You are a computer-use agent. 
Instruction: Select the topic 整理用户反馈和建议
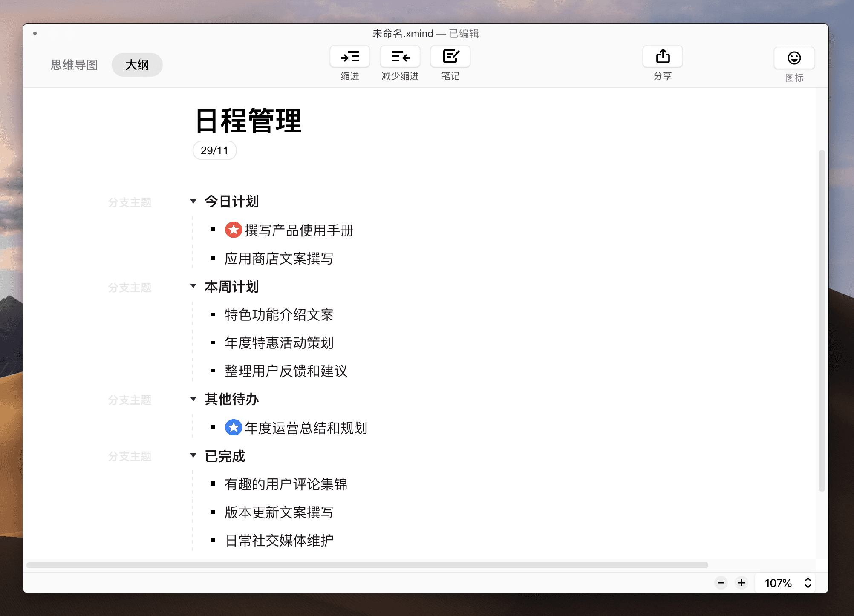286,371
